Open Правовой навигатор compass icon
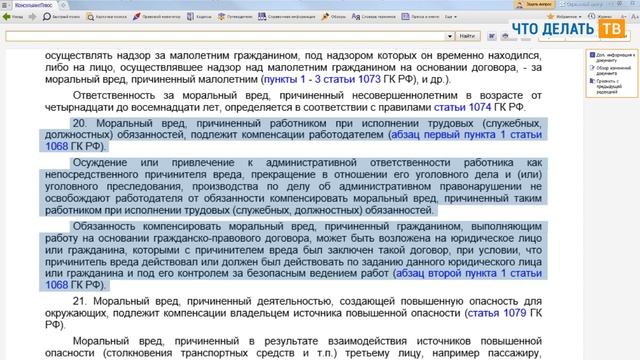Screen dimensions: 640x360 click(137, 17)
